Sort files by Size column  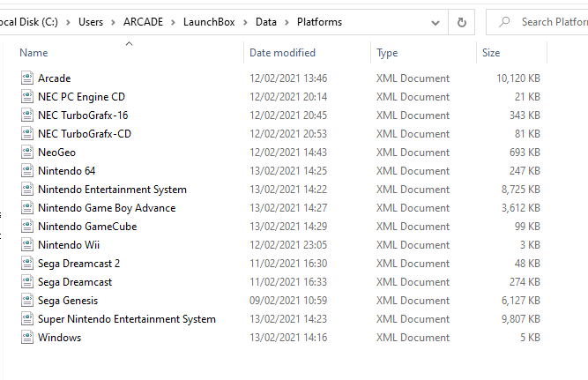(491, 53)
